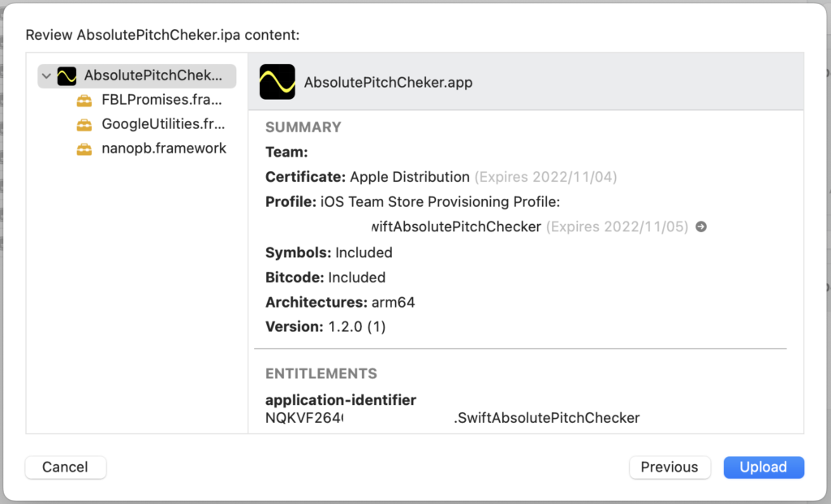Open provisioning profile arrow icon
The height and width of the screenshot is (504, 831).
pyautogui.click(x=700, y=226)
